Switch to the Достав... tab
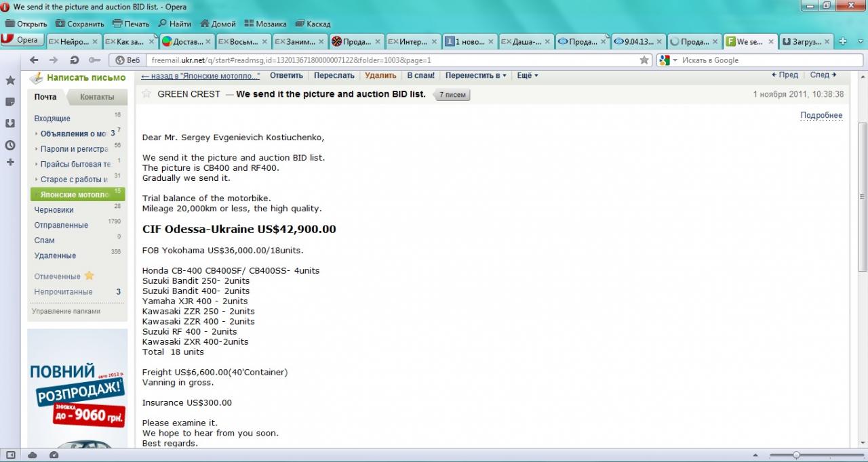868x462 pixels. (x=186, y=41)
